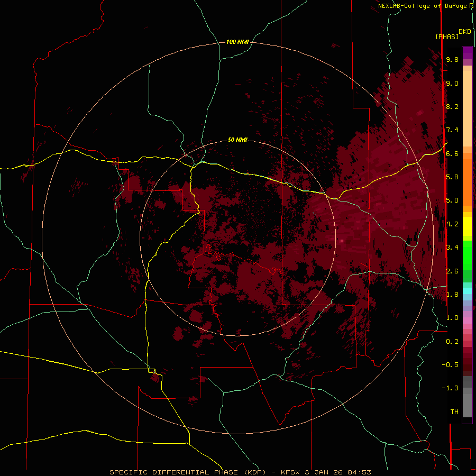Click the 7.4 legend value
476x476 pixels.
pos(452,130)
